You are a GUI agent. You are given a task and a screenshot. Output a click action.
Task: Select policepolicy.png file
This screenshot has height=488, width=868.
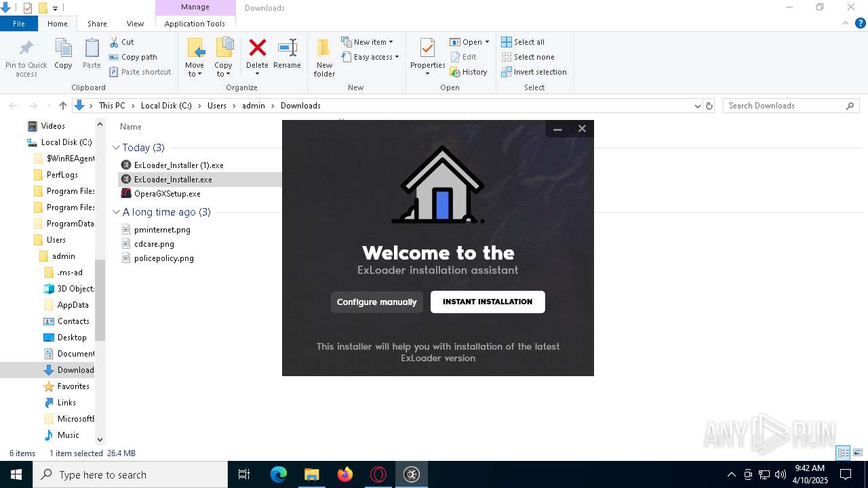pyautogui.click(x=164, y=258)
